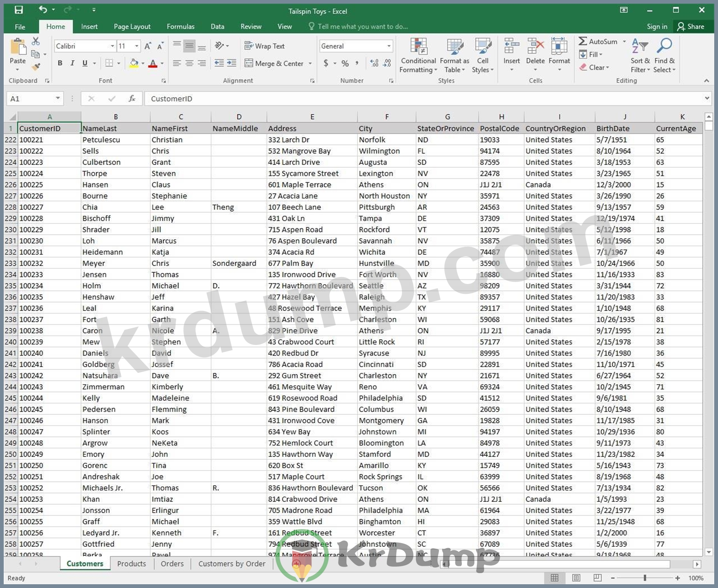Open the Customers by Order sheet
Viewport: 718px width, 588px height.
point(232,564)
